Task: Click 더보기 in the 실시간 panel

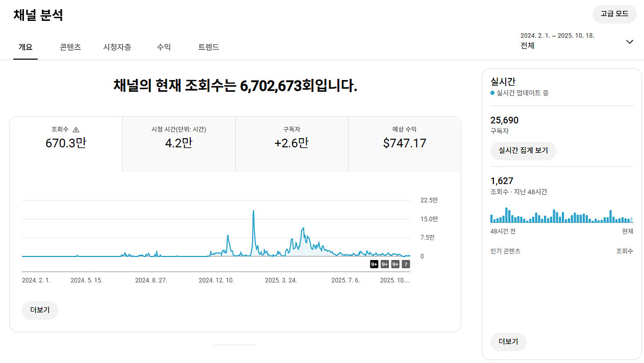Action: coord(508,342)
